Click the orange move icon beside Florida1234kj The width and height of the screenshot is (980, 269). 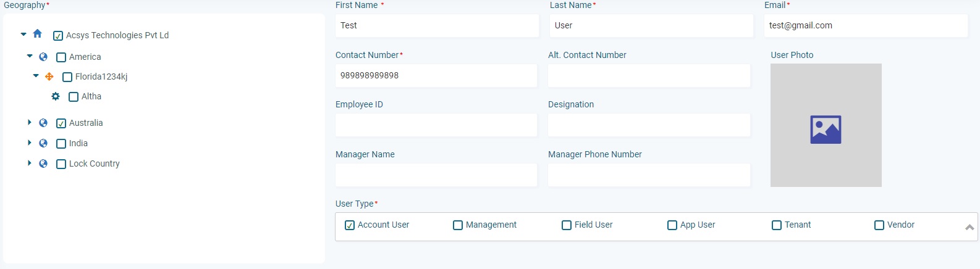49,77
